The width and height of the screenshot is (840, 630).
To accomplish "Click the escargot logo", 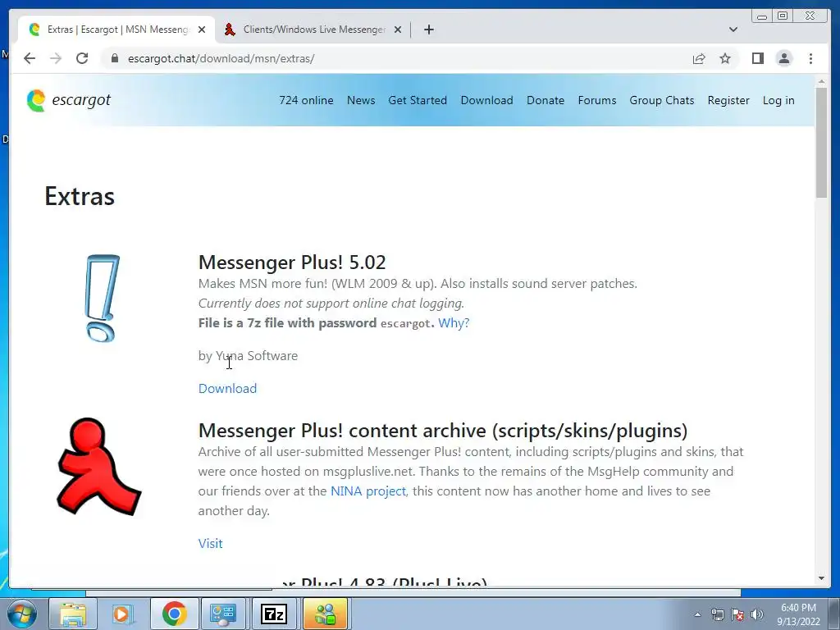I will coord(69,100).
